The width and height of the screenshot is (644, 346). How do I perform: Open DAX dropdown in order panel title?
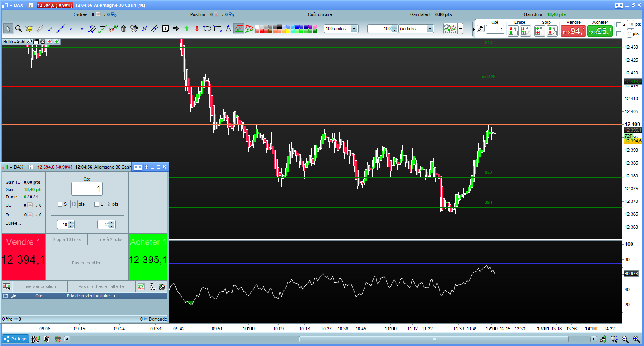11,167
